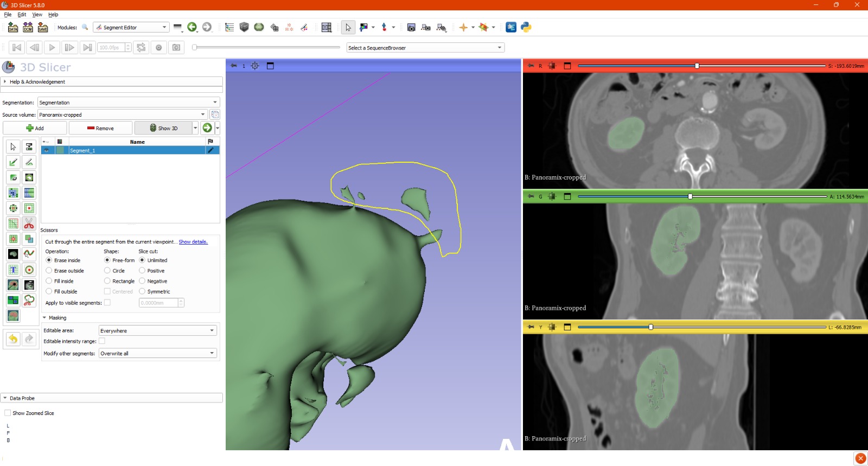Click the red slice view offset slider
Viewport: 868px width, 466px height.
[x=701, y=66]
